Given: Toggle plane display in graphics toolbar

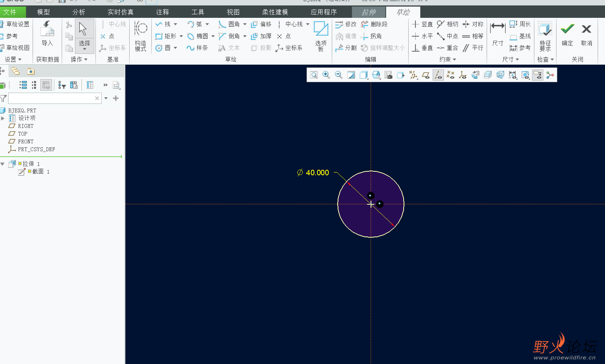Looking at the screenshot, I should [x=426, y=75].
